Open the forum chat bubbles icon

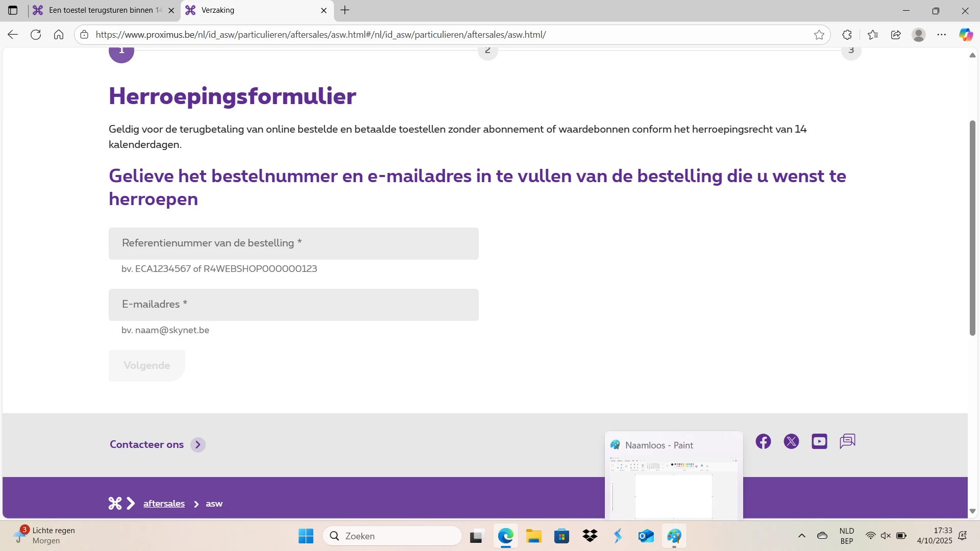[x=847, y=441]
